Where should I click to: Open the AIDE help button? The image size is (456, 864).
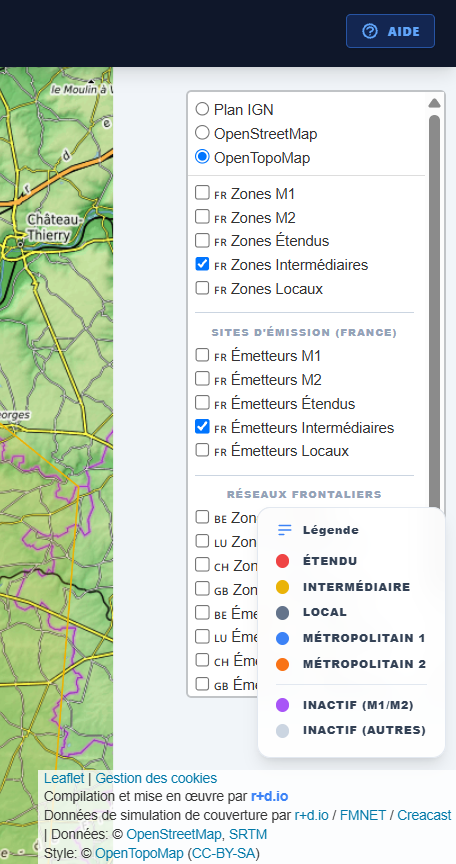(390, 31)
